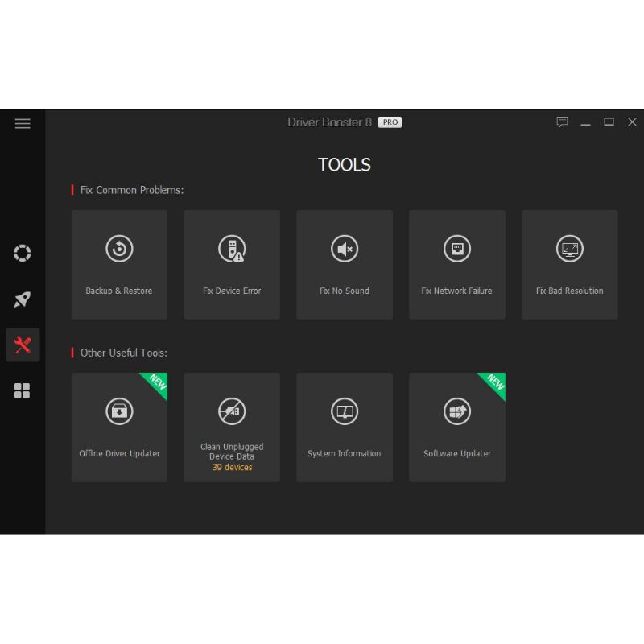Image resolution: width=644 pixels, height=644 pixels.
Task: Click the Fix Network Failure icon
Action: pyautogui.click(x=456, y=249)
